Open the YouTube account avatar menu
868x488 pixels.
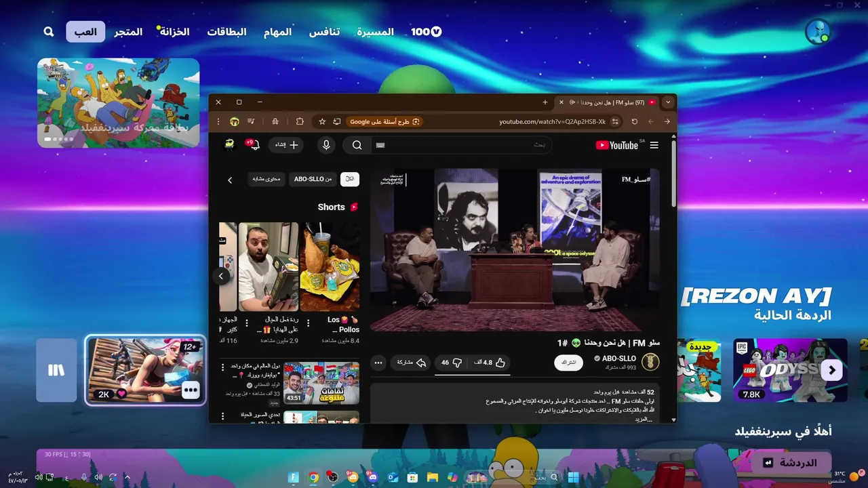click(x=229, y=145)
